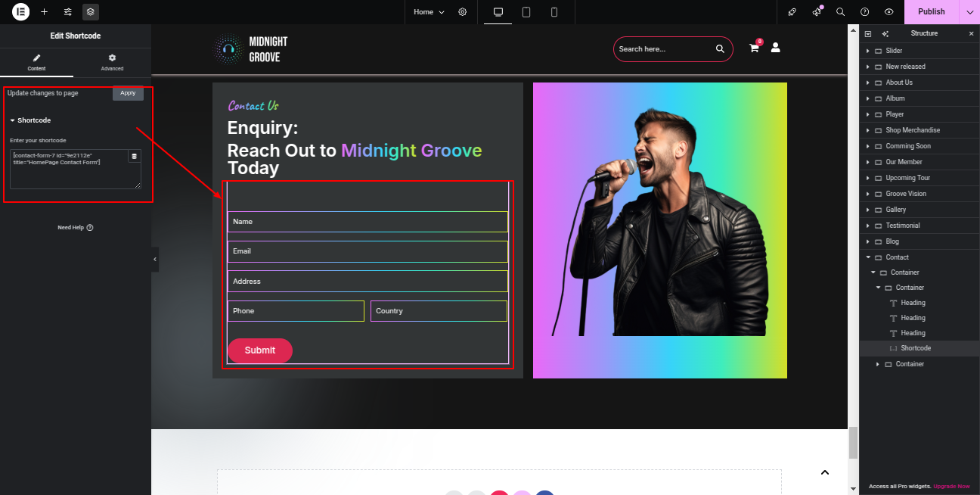Collapse the Contact item in Structure
This screenshot has width=980, height=495.
(x=868, y=257)
